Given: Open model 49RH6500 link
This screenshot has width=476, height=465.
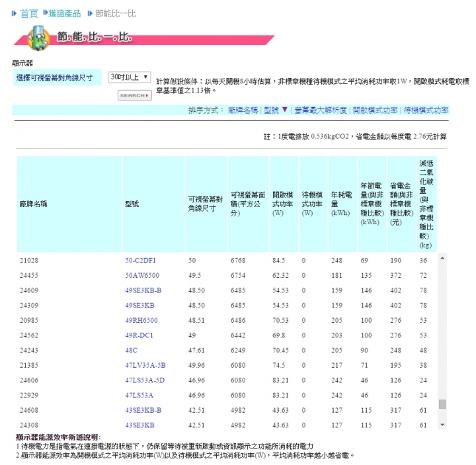Looking at the screenshot, I should [x=141, y=320].
